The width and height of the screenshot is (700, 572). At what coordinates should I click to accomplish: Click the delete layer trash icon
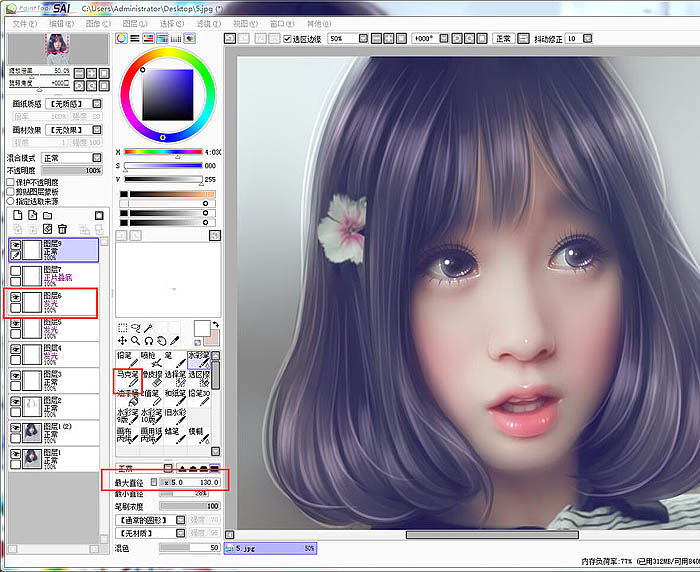click(62, 229)
